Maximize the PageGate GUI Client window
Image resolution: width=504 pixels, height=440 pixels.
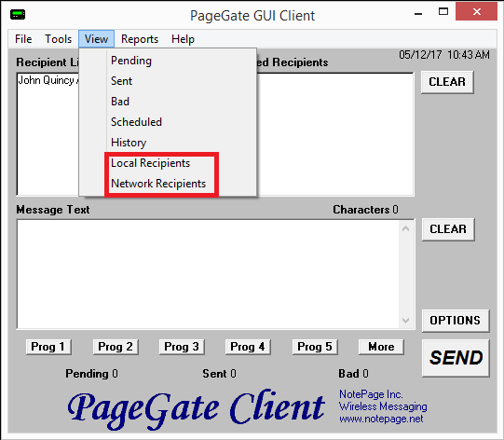pos(443,12)
